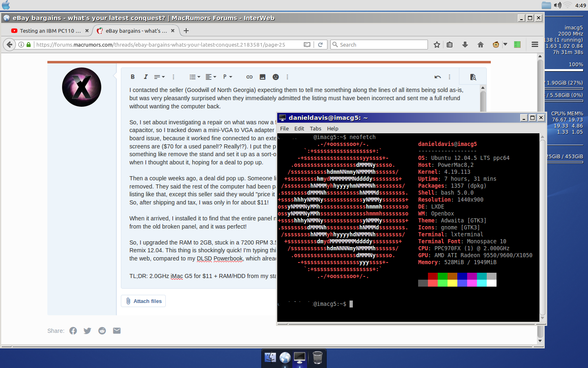Open text style dropdown next to italic

[x=159, y=77]
